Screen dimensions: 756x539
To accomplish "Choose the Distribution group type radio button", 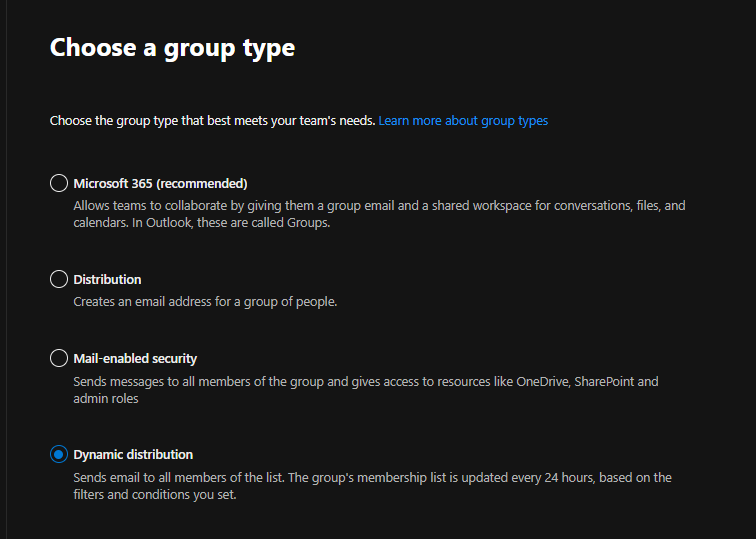I will [59, 279].
